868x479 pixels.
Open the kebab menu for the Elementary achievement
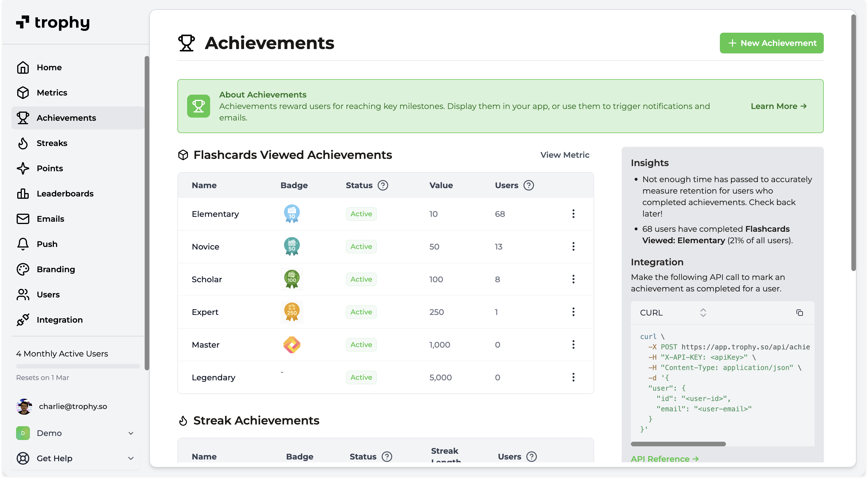click(x=573, y=214)
